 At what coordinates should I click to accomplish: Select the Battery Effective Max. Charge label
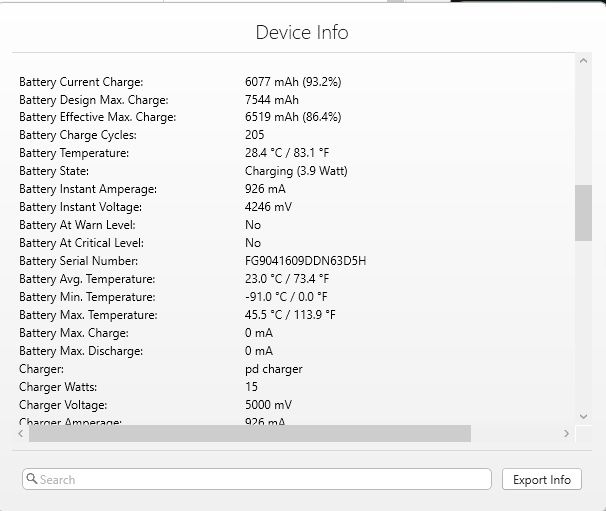tap(98, 117)
